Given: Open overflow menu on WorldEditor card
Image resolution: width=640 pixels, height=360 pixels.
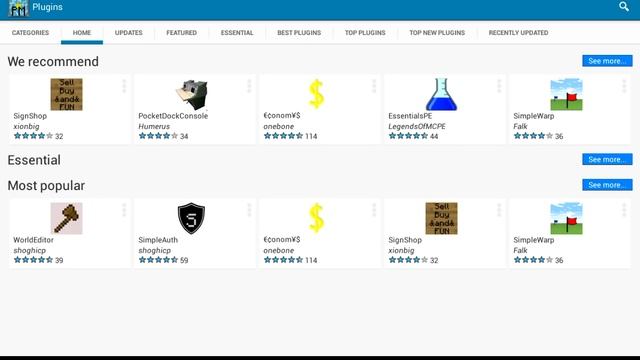Looking at the screenshot, I should click(124, 210).
